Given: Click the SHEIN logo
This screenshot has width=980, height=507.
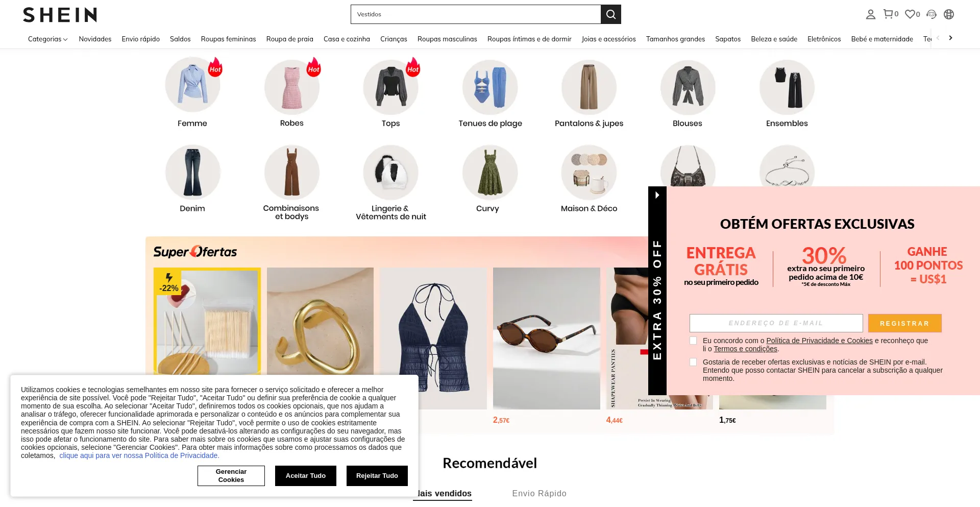Looking at the screenshot, I should (60, 15).
